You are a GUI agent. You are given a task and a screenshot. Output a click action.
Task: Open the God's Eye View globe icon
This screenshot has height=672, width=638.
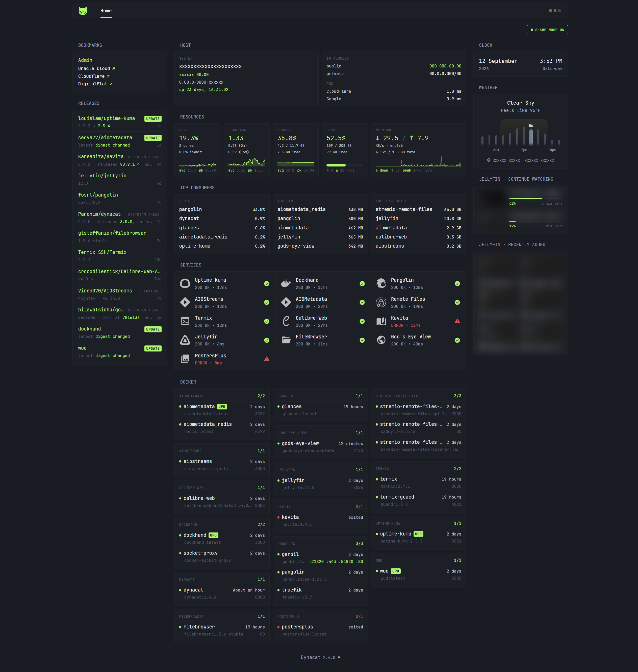[381, 340]
